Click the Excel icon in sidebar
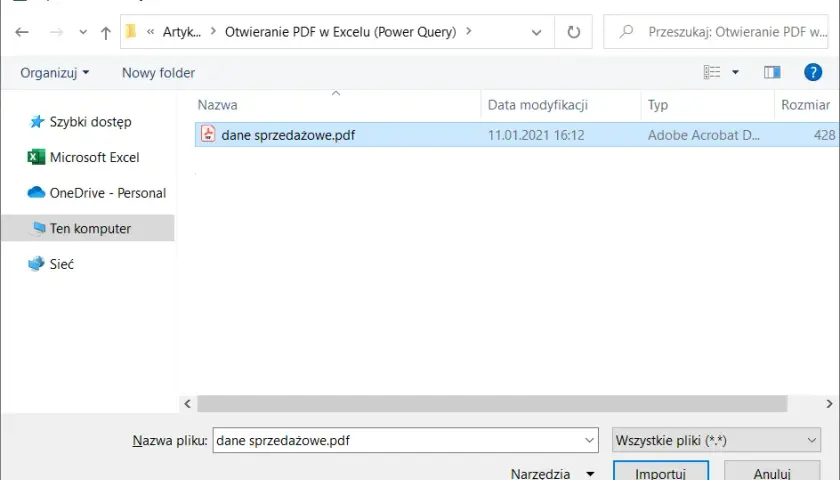The height and width of the screenshot is (480, 840). pos(36,157)
